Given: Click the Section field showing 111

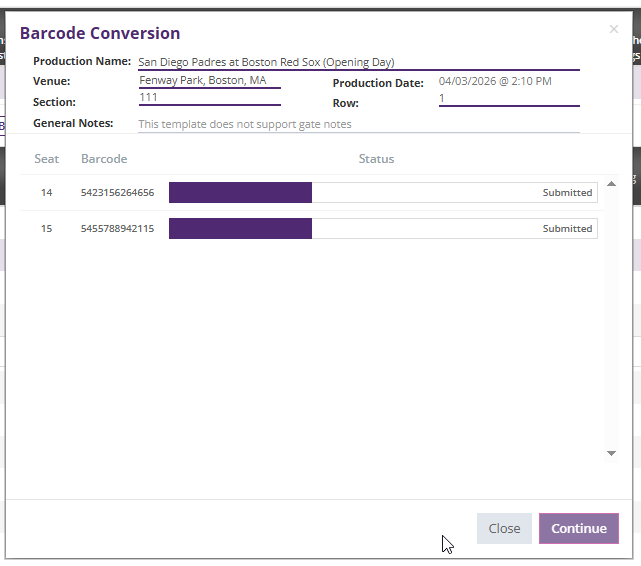Looking at the screenshot, I should click(x=209, y=98).
